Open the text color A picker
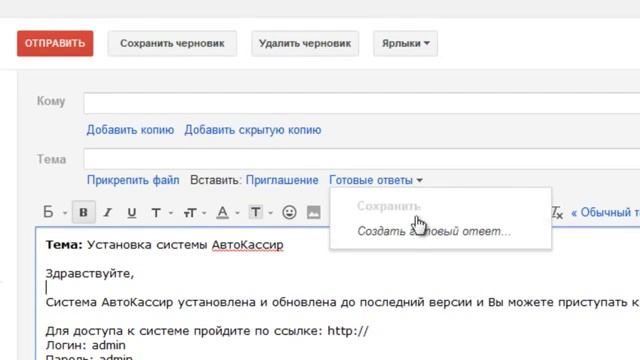This screenshot has height=360, width=640. click(227, 213)
